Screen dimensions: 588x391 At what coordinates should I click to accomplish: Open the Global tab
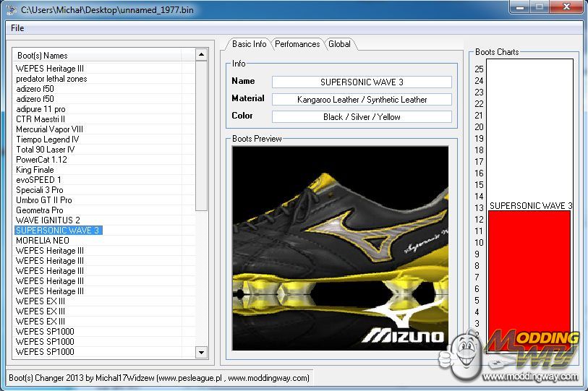[339, 44]
